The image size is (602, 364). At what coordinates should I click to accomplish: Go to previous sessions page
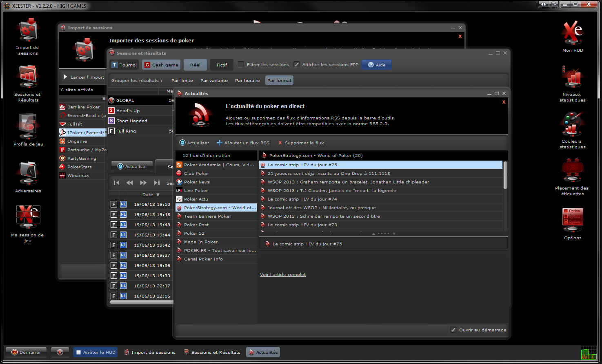click(x=130, y=183)
